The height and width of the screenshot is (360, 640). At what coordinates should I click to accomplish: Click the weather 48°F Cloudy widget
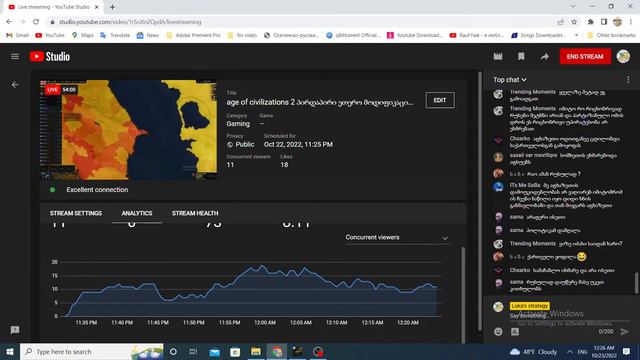tap(533, 351)
